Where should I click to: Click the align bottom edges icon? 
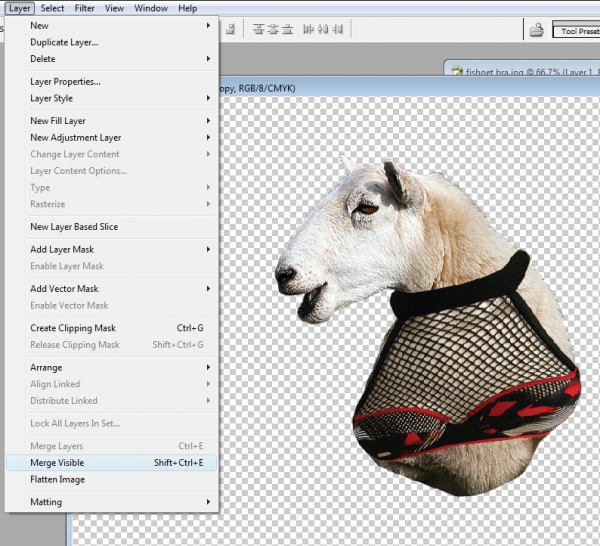tap(230, 29)
